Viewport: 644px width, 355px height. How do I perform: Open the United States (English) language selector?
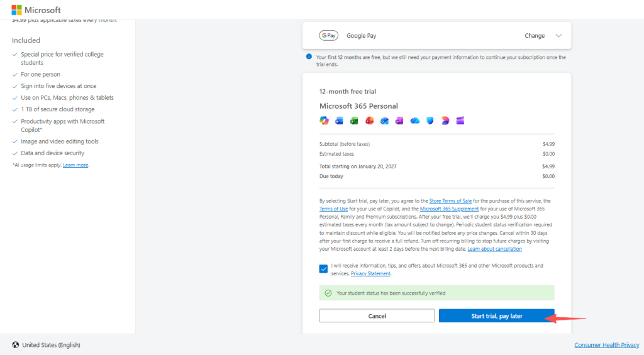[46, 345]
